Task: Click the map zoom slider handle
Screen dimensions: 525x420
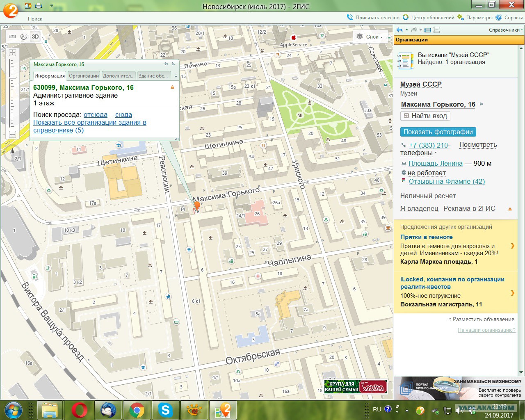Action: click(13, 77)
